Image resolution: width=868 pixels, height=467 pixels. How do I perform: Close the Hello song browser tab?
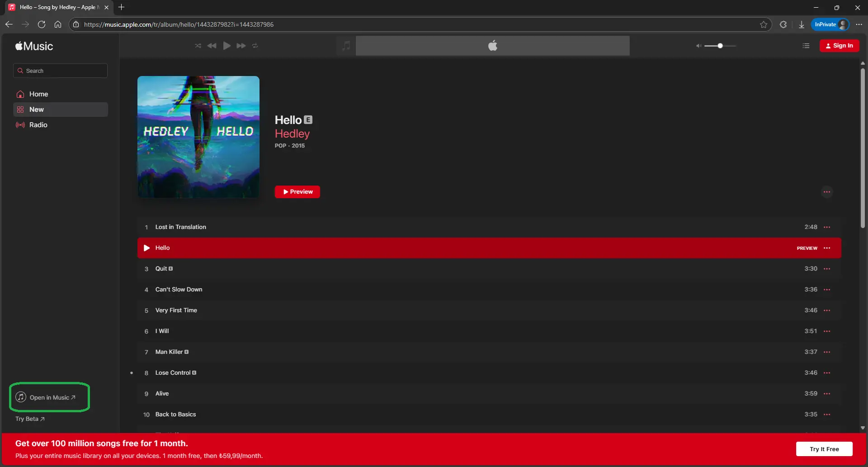click(x=106, y=7)
